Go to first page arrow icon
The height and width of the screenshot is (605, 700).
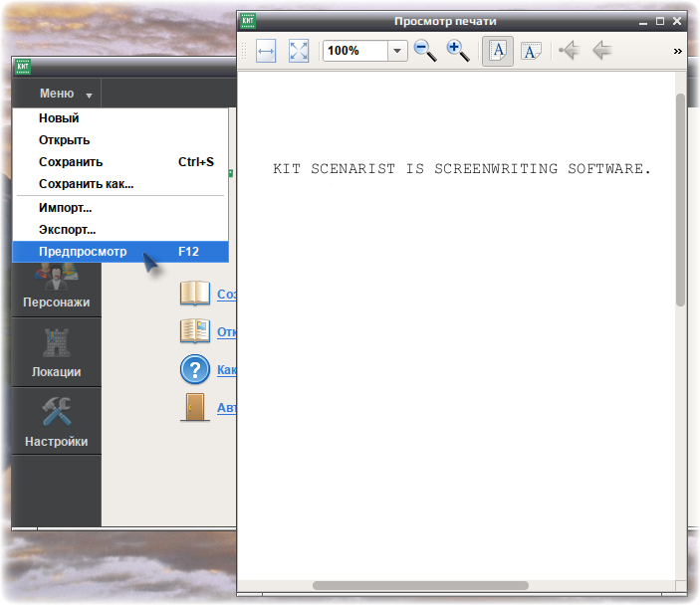click(x=570, y=50)
